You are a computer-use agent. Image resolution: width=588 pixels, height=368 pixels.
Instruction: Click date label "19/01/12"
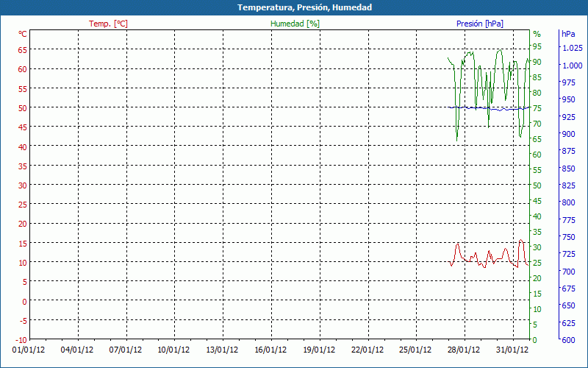click(x=319, y=350)
